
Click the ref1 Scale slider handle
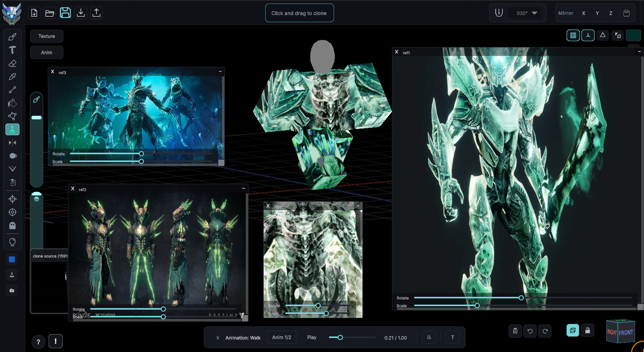477,306
